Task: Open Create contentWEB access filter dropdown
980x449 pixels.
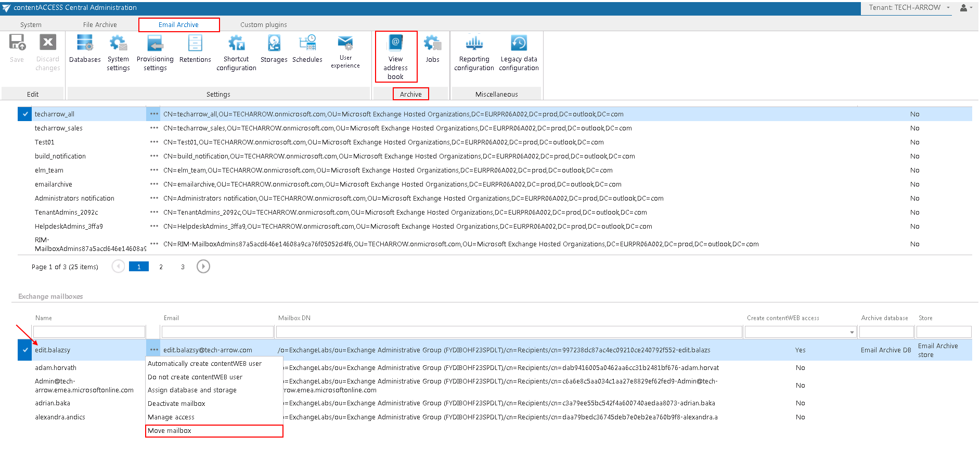Action: click(852, 332)
